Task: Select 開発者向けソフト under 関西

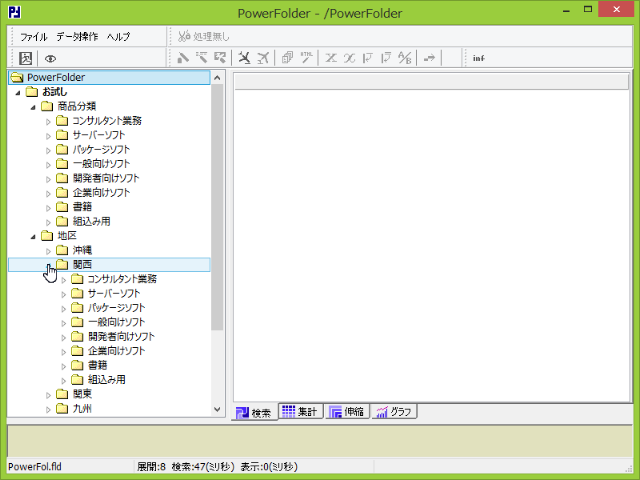Action: [x=121, y=336]
